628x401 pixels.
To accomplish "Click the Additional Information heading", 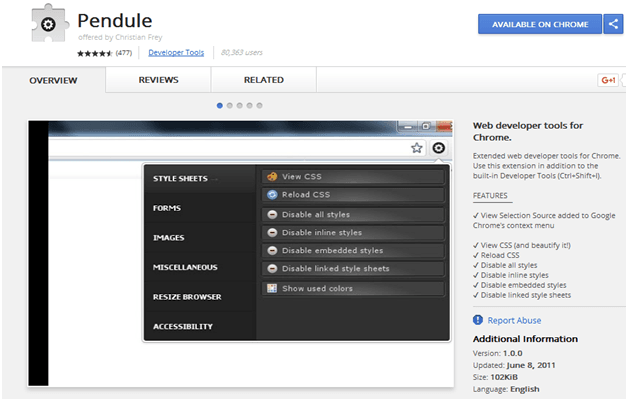I will 525,339.
